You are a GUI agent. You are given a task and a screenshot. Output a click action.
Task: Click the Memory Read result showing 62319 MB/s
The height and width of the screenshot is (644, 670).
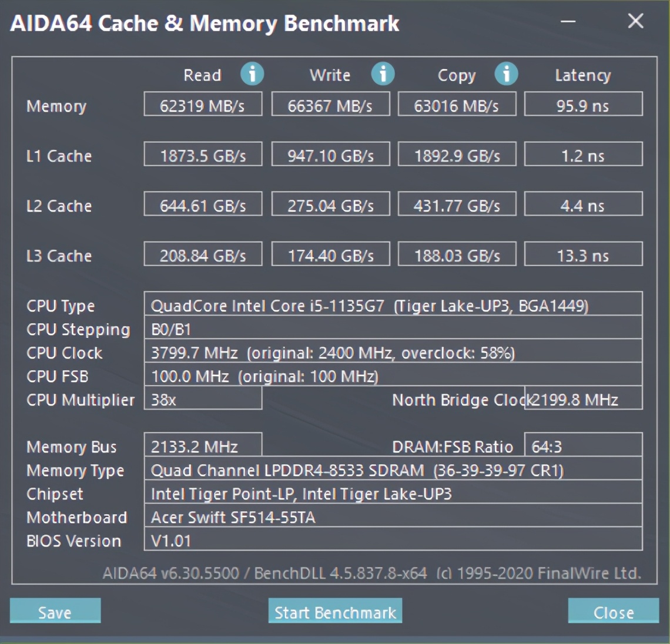pyautogui.click(x=202, y=104)
